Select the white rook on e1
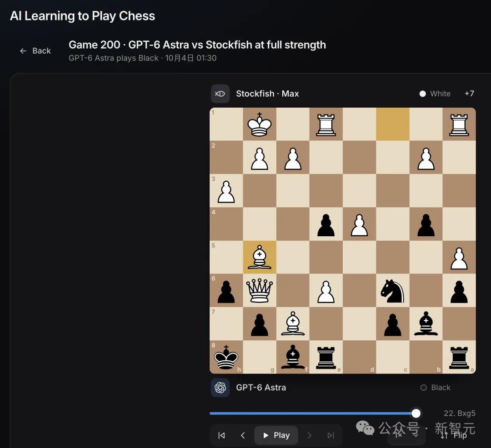Viewport: 491px width, 448px height. point(326,125)
